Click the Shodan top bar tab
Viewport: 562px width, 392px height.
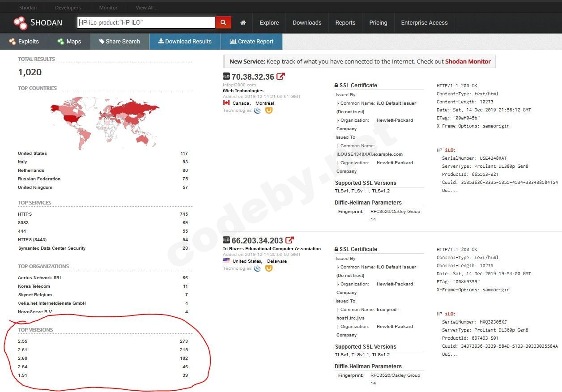[x=28, y=8]
